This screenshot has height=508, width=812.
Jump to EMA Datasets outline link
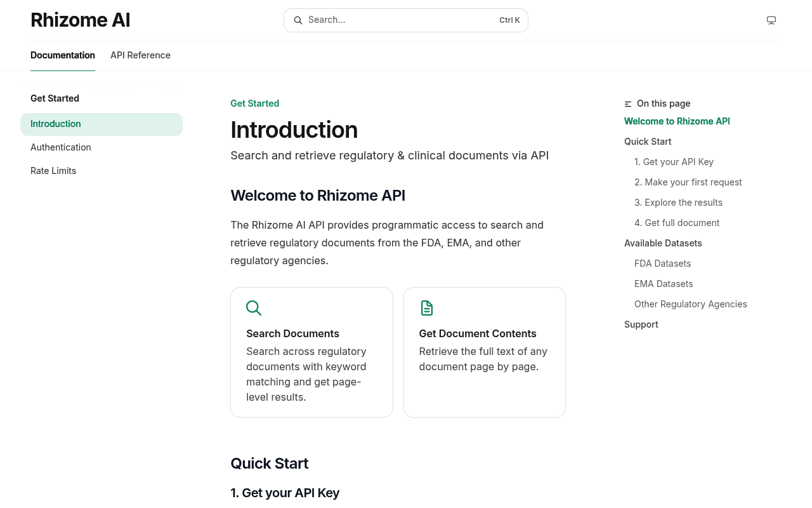(x=664, y=284)
